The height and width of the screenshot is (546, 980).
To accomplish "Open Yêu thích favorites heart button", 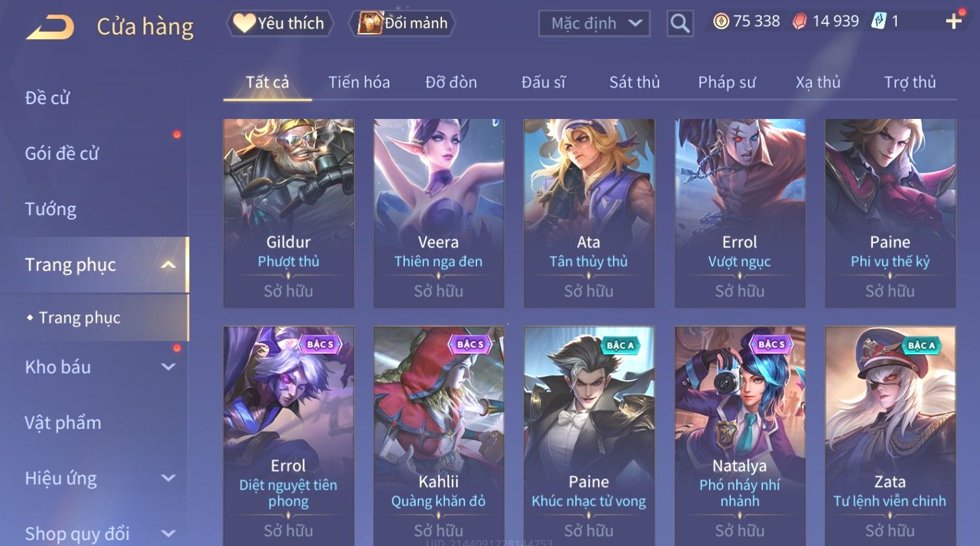I will click(x=279, y=23).
